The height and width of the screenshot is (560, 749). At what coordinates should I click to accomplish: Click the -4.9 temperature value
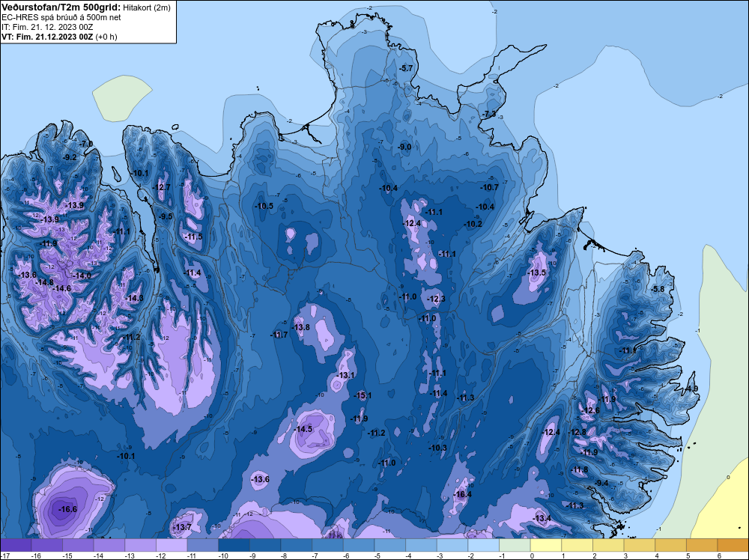click(691, 389)
